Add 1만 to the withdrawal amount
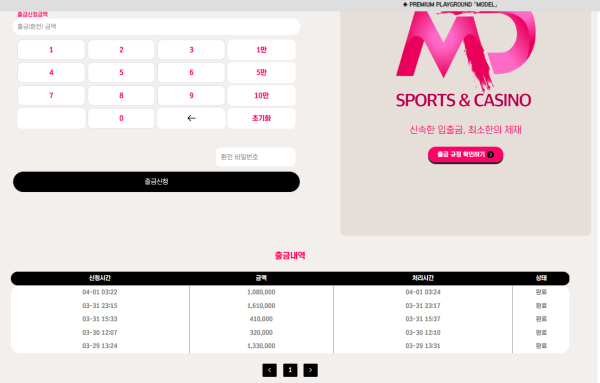This screenshot has width=600, height=383. click(x=261, y=50)
